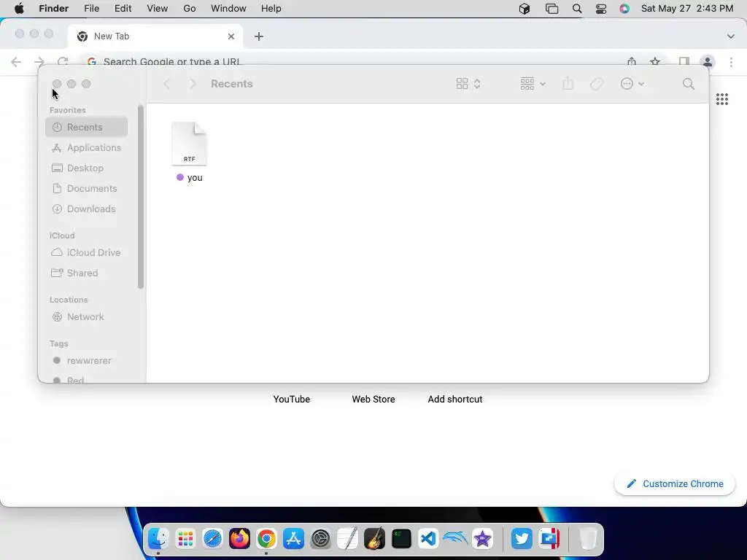Go to Documents in the sidebar

[x=86, y=189]
